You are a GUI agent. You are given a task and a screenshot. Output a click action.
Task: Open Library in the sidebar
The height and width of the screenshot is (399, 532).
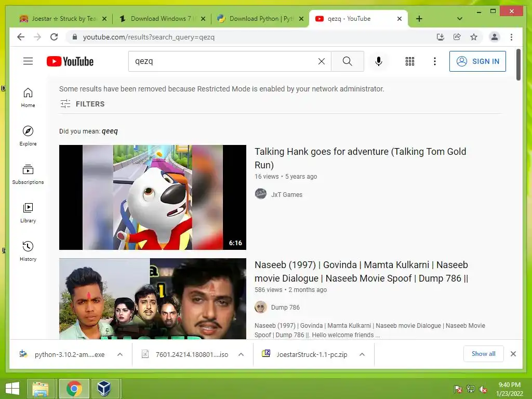point(28,212)
